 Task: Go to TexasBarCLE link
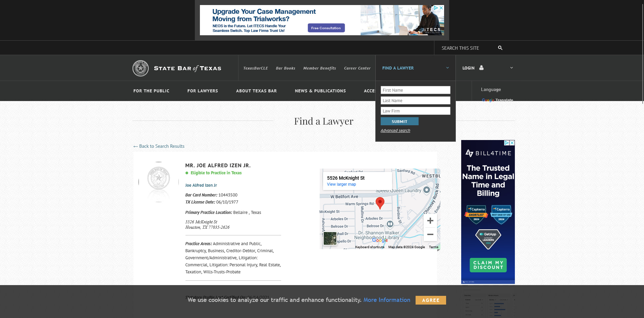256,68
